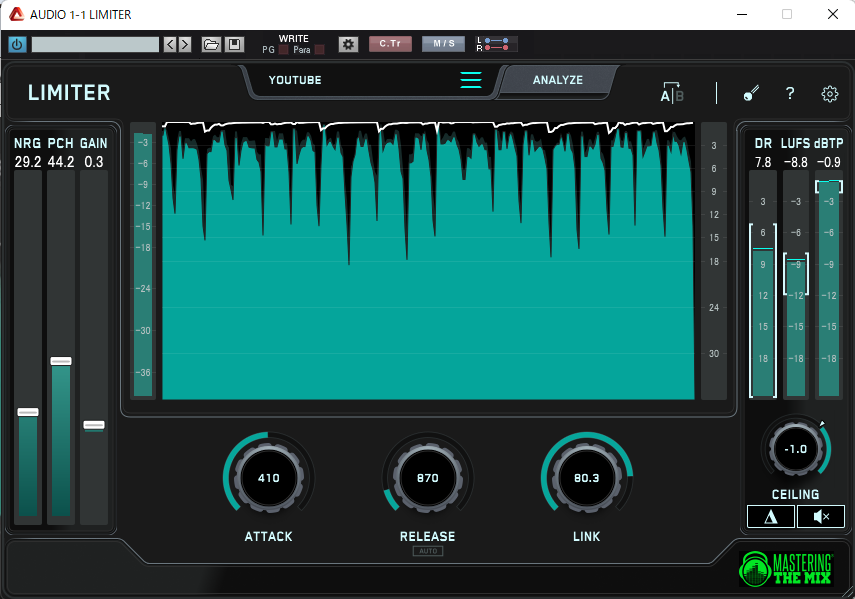Select the PCH value 44.2
The image size is (855, 599).
(x=61, y=162)
